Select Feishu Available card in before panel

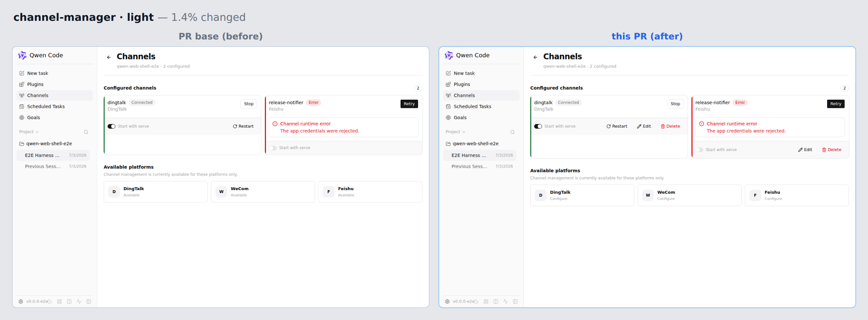[x=370, y=192]
